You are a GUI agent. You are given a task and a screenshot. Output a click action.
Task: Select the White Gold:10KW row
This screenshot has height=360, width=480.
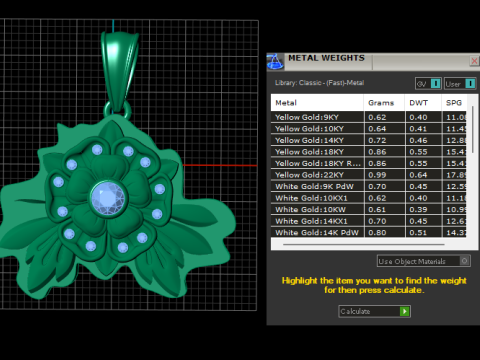click(369, 209)
